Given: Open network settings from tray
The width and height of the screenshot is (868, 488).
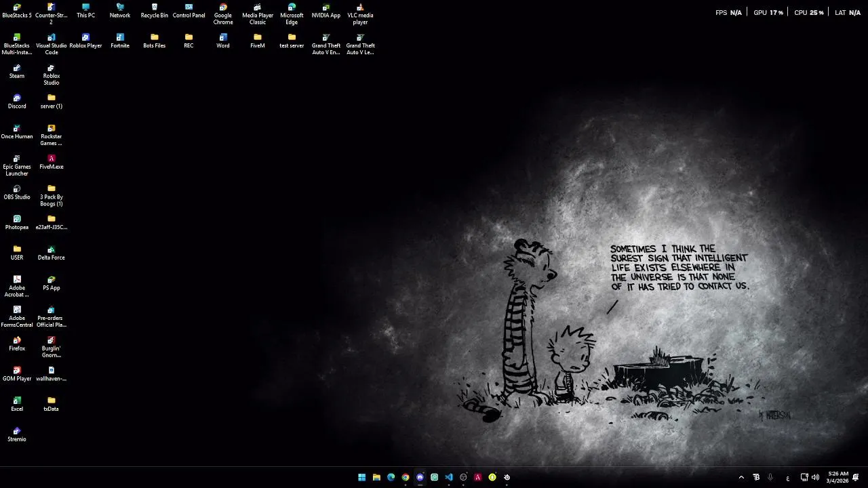Looking at the screenshot, I should (x=804, y=478).
